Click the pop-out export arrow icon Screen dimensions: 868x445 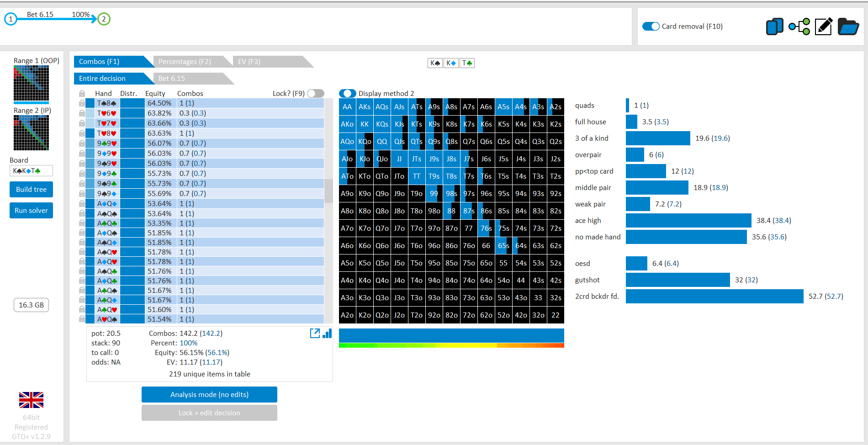click(x=315, y=333)
